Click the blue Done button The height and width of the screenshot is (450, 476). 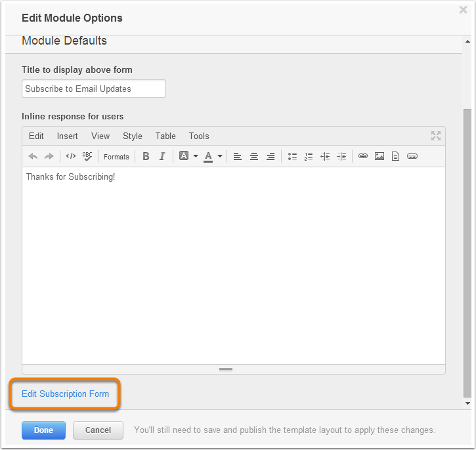pos(43,430)
